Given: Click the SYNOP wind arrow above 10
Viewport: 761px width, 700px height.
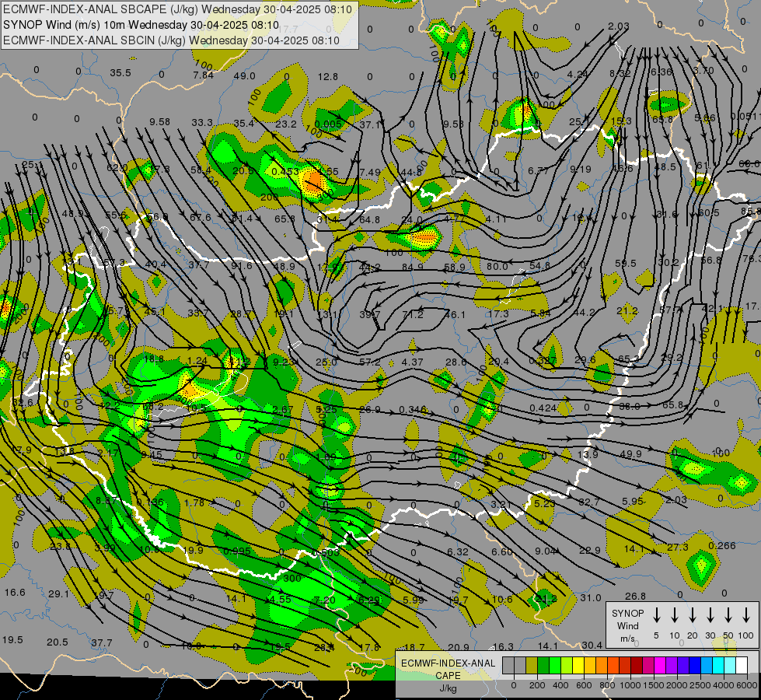Looking at the screenshot, I should pos(675,614).
